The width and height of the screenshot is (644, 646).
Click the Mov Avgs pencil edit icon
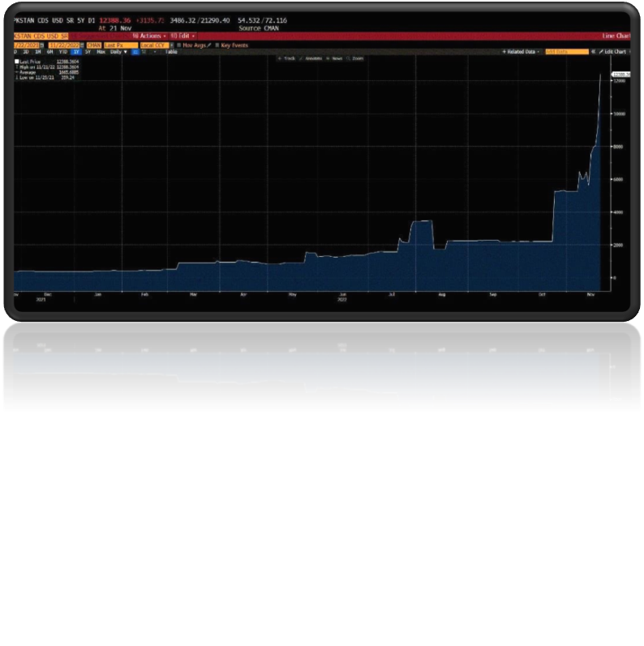click(x=209, y=45)
